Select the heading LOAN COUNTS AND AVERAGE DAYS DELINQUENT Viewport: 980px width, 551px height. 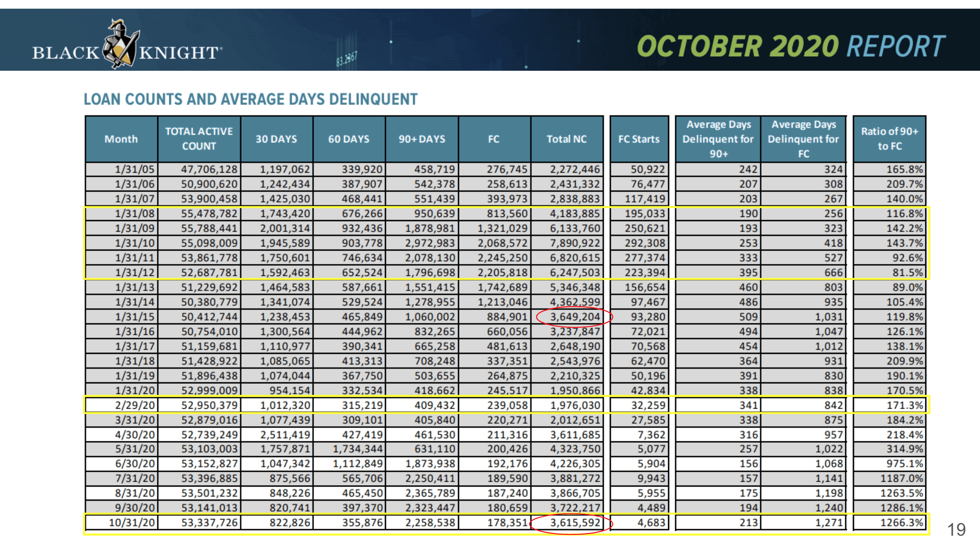click(251, 99)
